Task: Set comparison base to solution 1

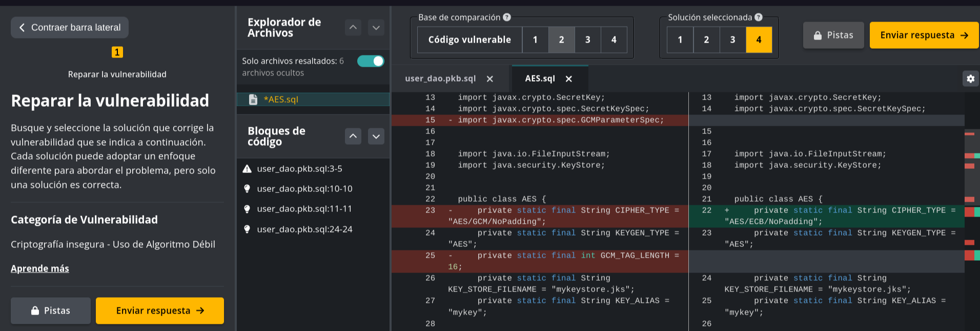Action: coord(535,40)
